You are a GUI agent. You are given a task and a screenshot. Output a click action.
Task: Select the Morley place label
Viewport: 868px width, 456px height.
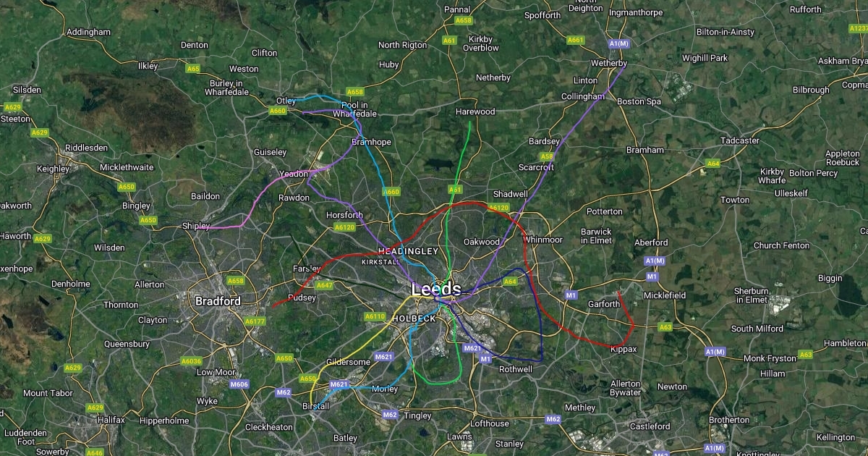click(x=384, y=389)
